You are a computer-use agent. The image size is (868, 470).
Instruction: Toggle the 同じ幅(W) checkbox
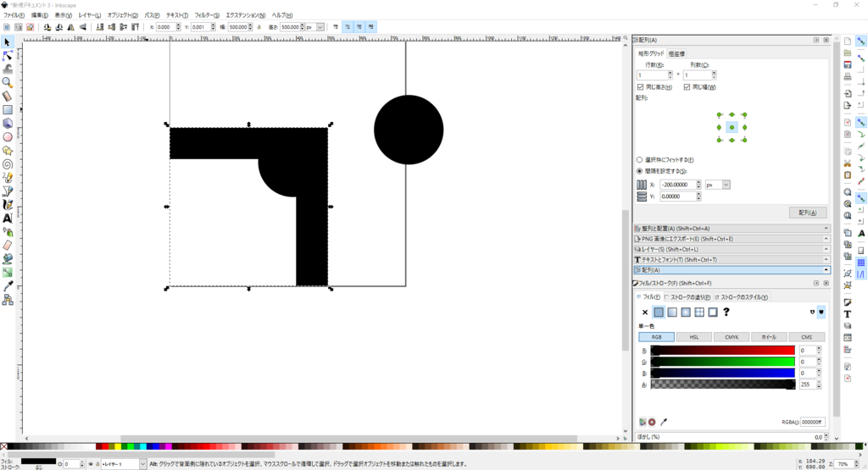click(x=687, y=87)
